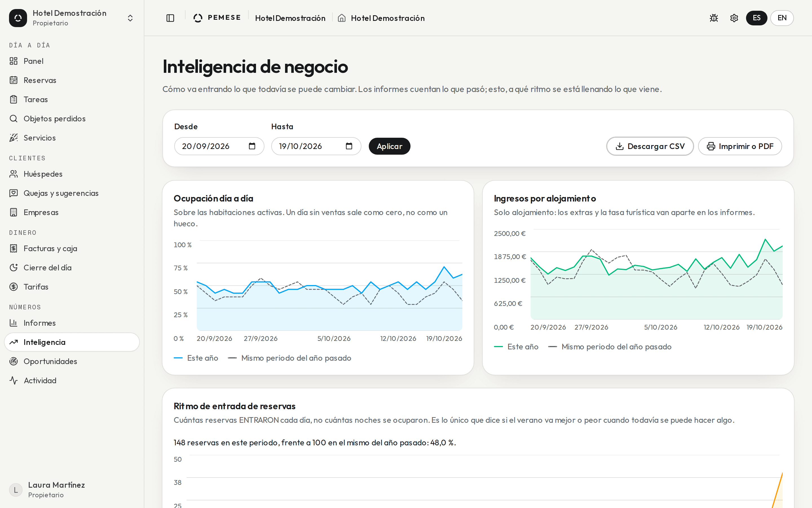
Task: Click the 148 reservas summary line
Action: tap(315, 443)
